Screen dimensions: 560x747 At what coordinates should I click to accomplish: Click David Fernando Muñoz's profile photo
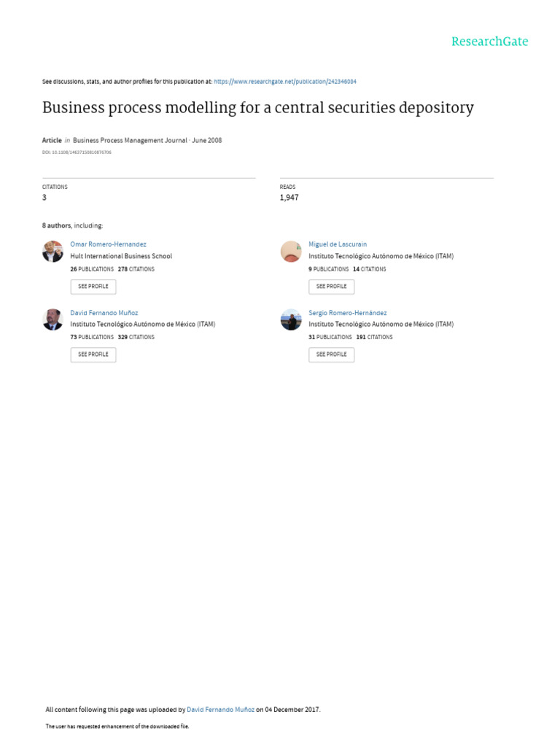[x=53, y=320]
